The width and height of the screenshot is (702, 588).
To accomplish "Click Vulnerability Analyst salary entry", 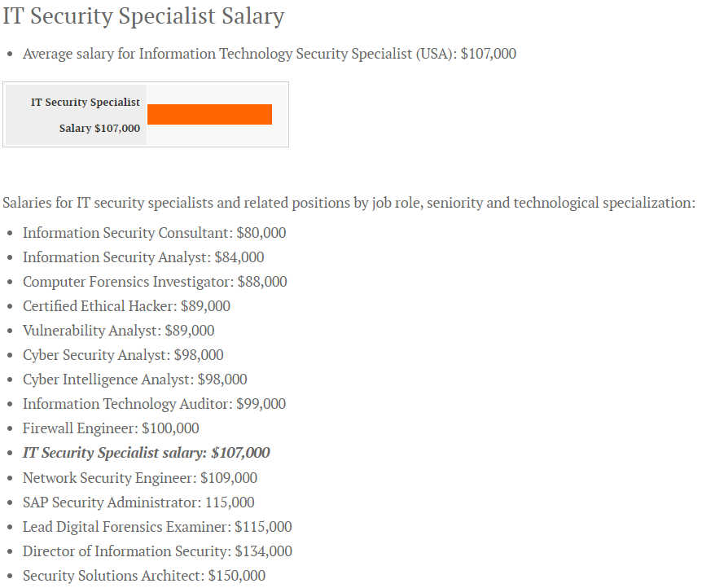I will tap(118, 331).
